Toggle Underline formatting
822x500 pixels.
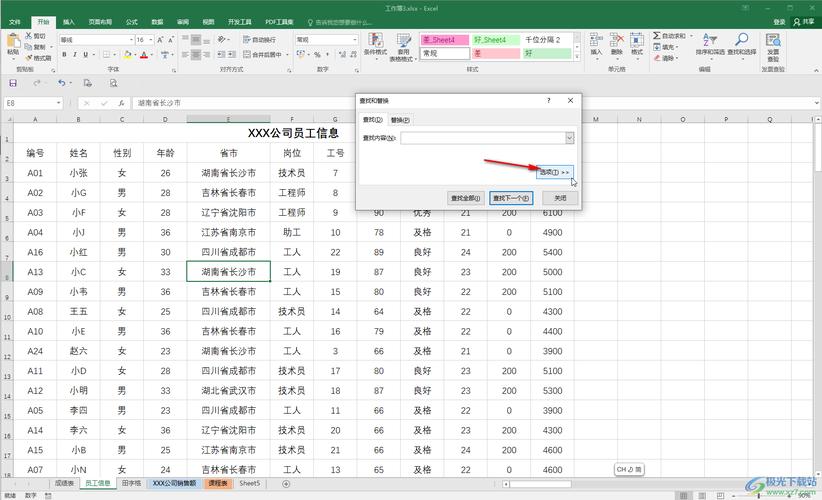pos(85,55)
